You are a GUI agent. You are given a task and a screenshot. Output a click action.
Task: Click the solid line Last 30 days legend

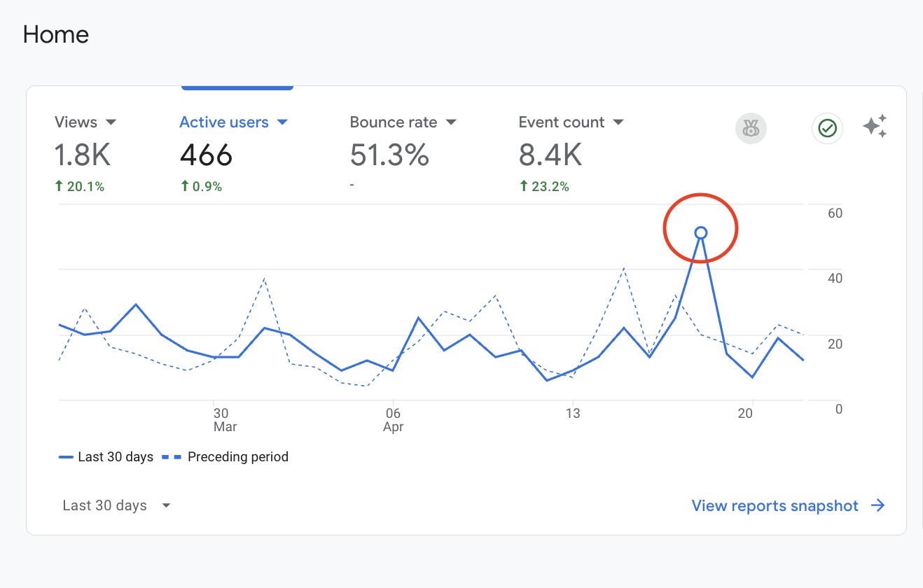[106, 457]
